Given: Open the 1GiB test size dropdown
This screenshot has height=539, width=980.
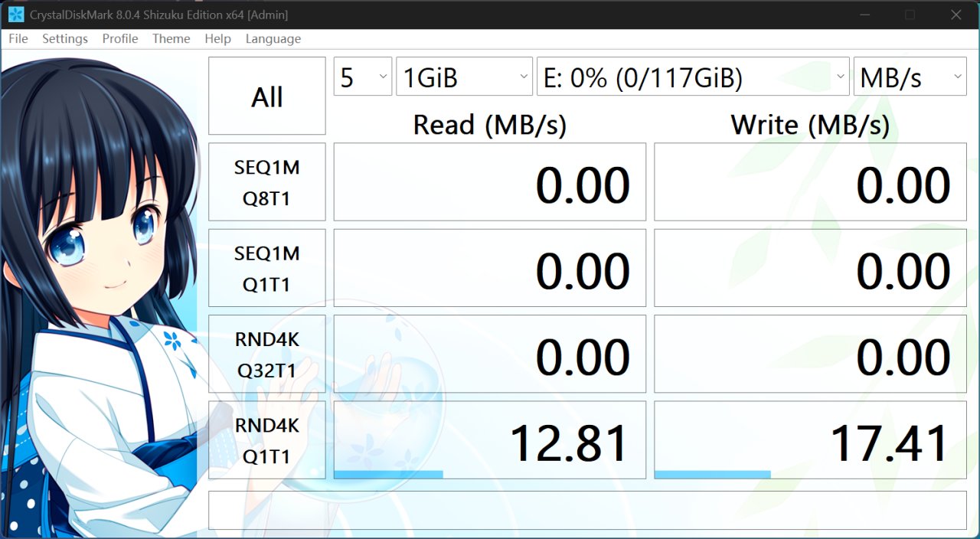Looking at the screenshot, I should coord(464,77).
